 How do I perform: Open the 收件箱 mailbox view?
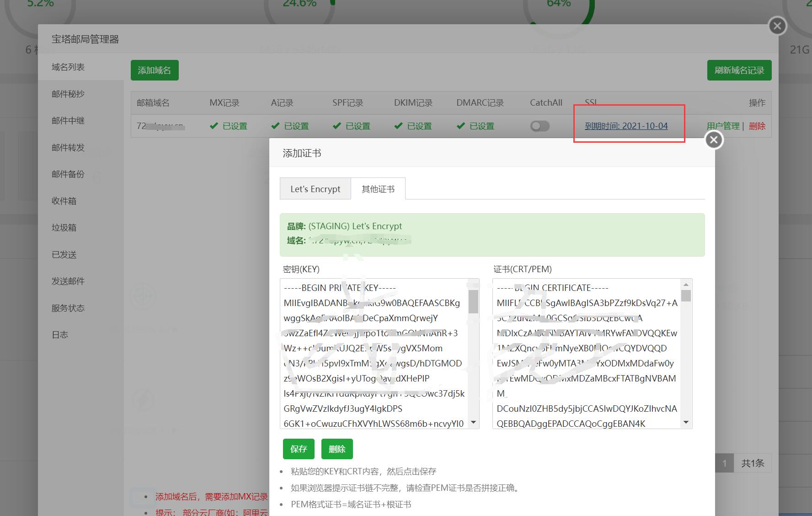[x=64, y=201]
